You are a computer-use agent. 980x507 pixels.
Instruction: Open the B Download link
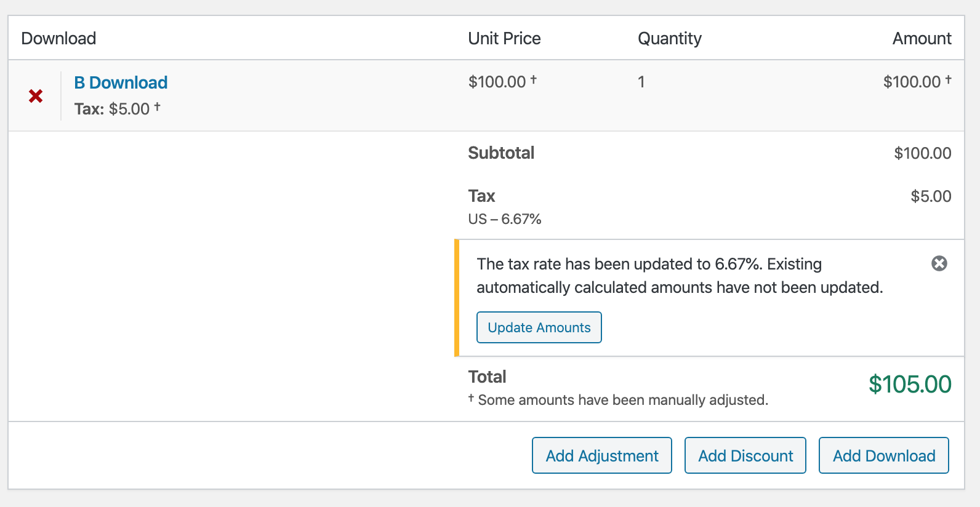121,82
